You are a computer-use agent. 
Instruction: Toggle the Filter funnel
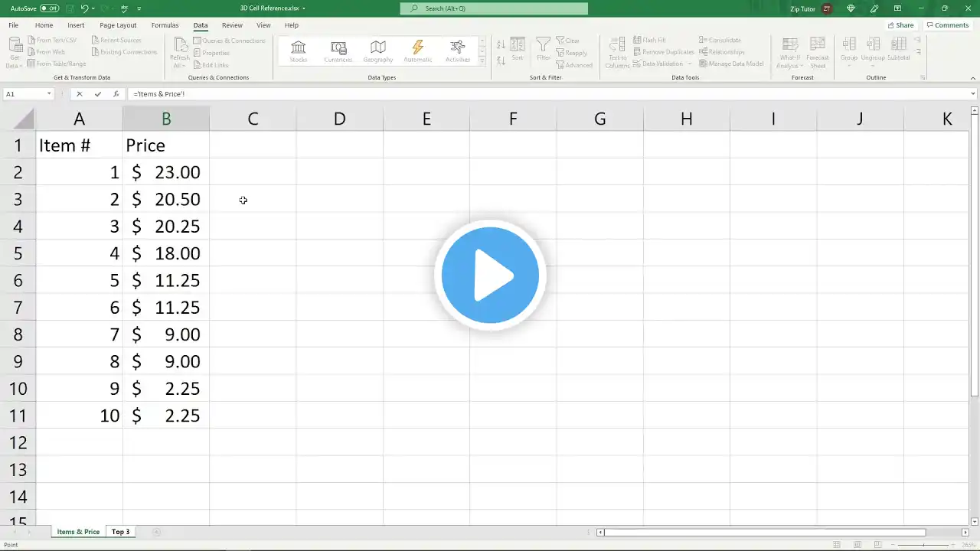pos(543,50)
